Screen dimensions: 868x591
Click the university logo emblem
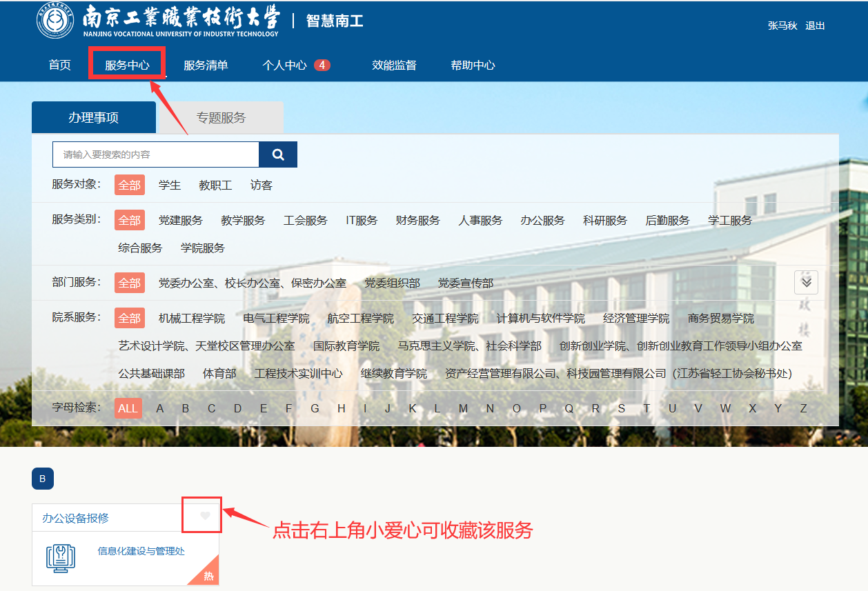pyautogui.click(x=55, y=21)
